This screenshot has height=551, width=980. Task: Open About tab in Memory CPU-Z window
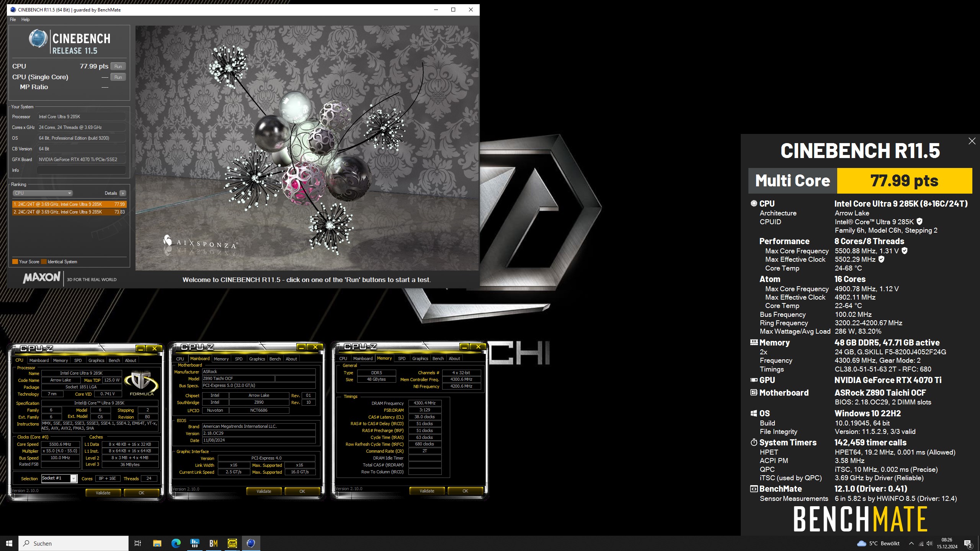[x=454, y=359]
